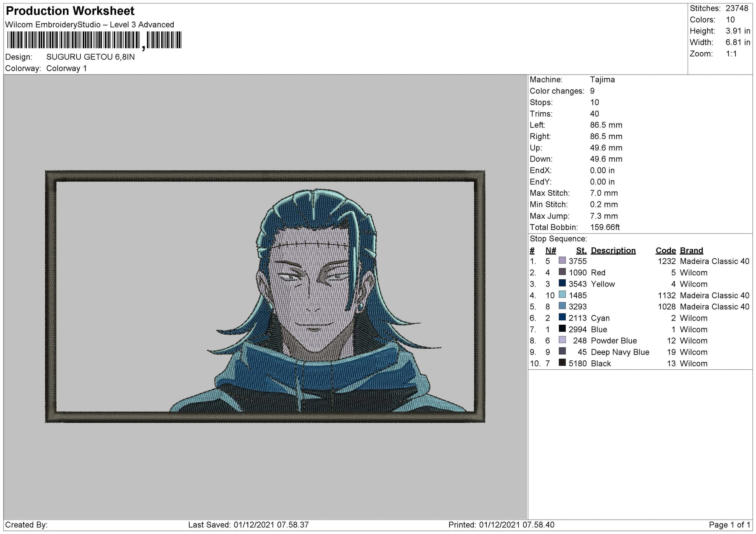Click the Code column header
Viewport: 756px width, 534px height.
(665, 250)
